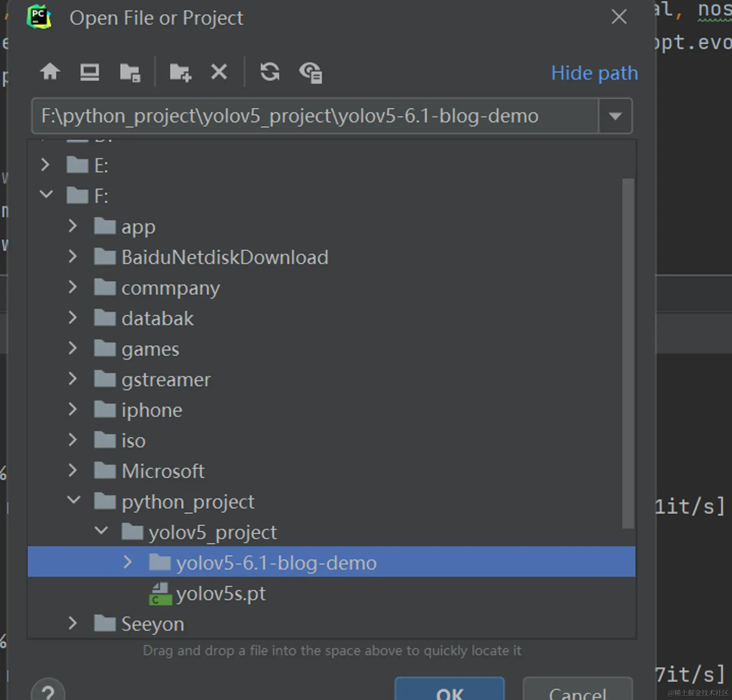Select the gstreamer folder
This screenshot has width=732, height=700.
click(x=165, y=380)
